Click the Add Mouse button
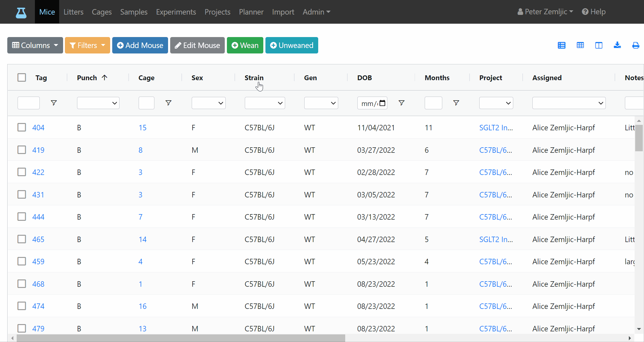The image size is (644, 342). click(x=140, y=45)
